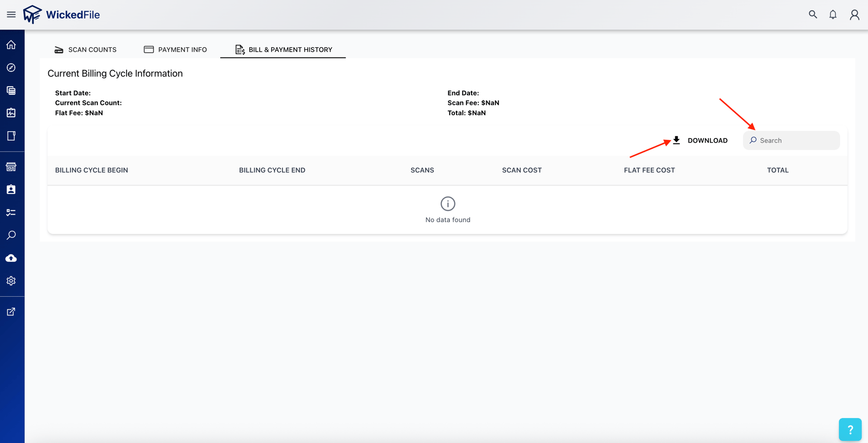
Task: Click the 'Current Scan Count:' label
Action: (89, 103)
